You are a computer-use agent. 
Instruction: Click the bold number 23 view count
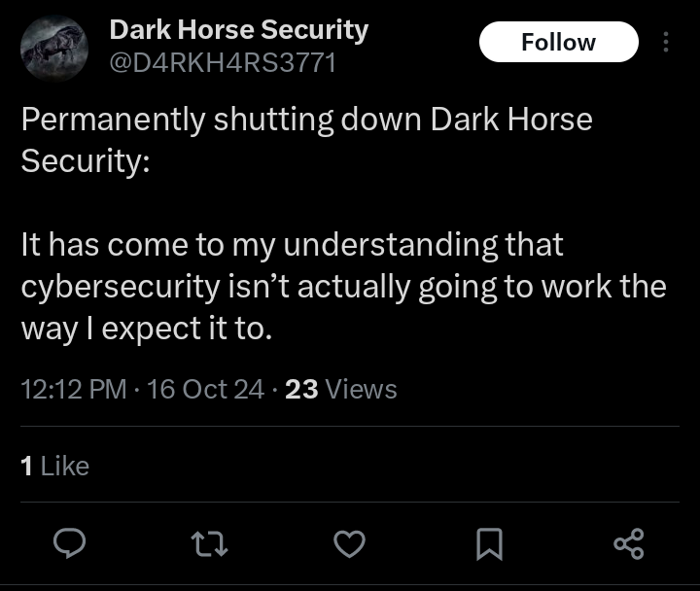point(302,390)
